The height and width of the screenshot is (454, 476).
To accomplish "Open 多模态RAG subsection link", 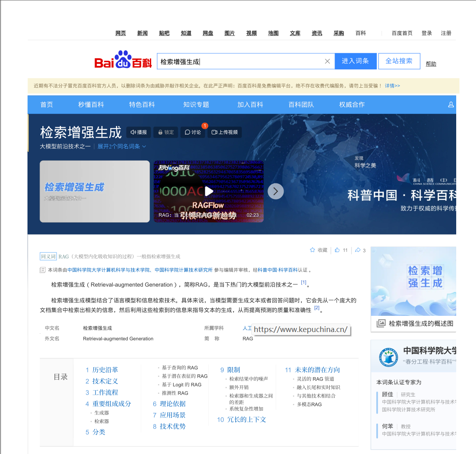I will [310, 404].
